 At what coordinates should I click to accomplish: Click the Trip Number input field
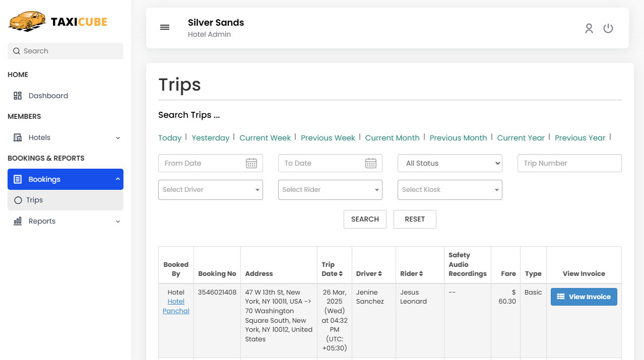[569, 163]
